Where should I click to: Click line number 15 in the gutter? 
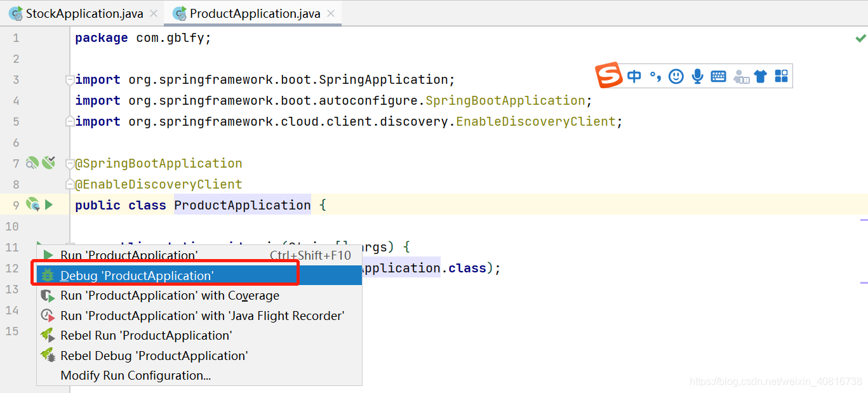(12, 331)
